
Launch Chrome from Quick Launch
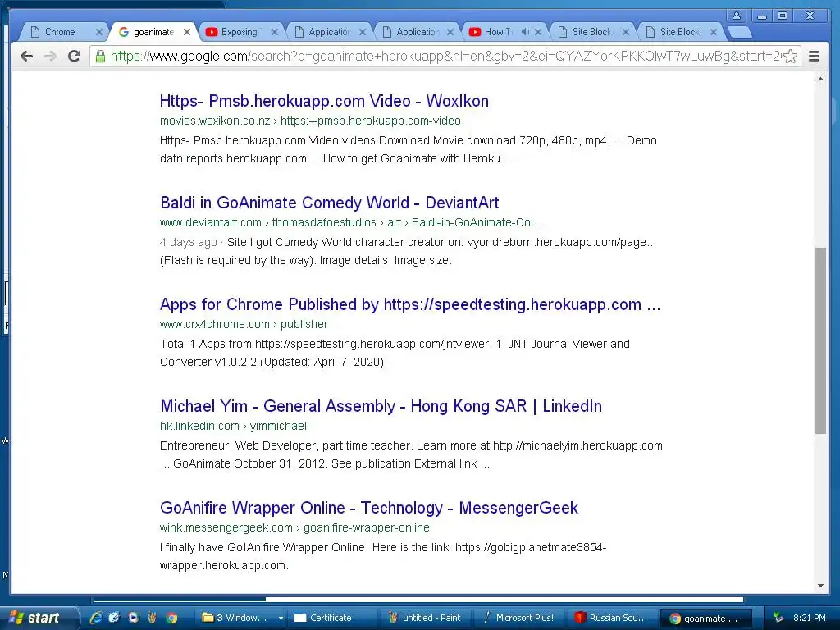(x=171, y=618)
